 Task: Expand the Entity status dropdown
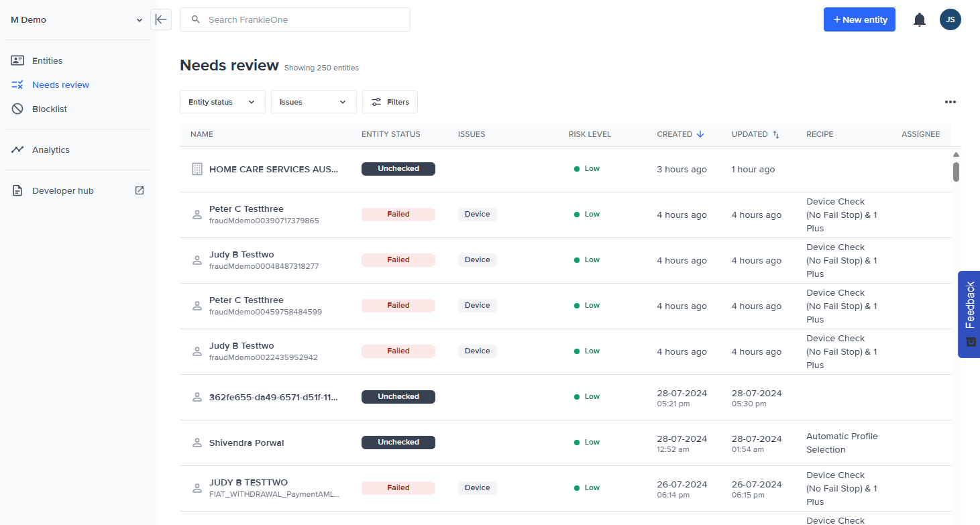(x=222, y=102)
